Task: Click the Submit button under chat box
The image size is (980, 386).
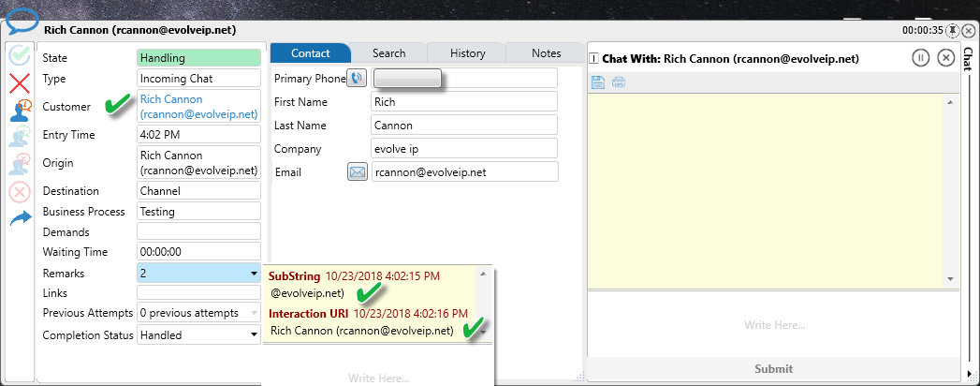Action: [773, 369]
